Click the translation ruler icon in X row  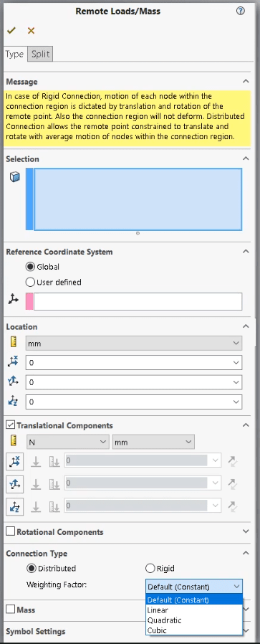click(54, 462)
